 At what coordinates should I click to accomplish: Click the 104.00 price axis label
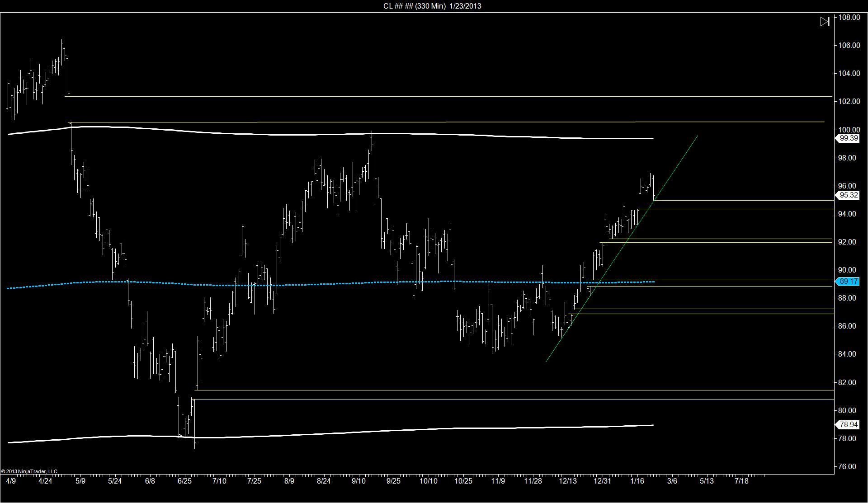[x=849, y=73]
